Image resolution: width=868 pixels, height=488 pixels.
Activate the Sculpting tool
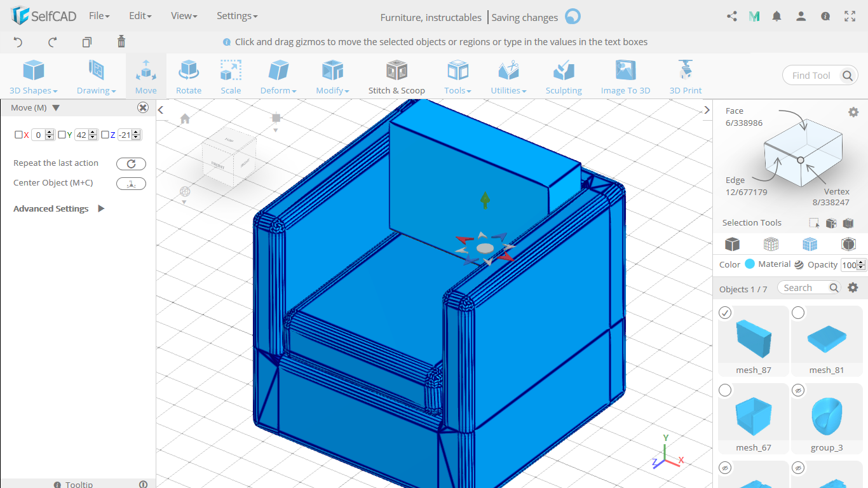(564, 77)
